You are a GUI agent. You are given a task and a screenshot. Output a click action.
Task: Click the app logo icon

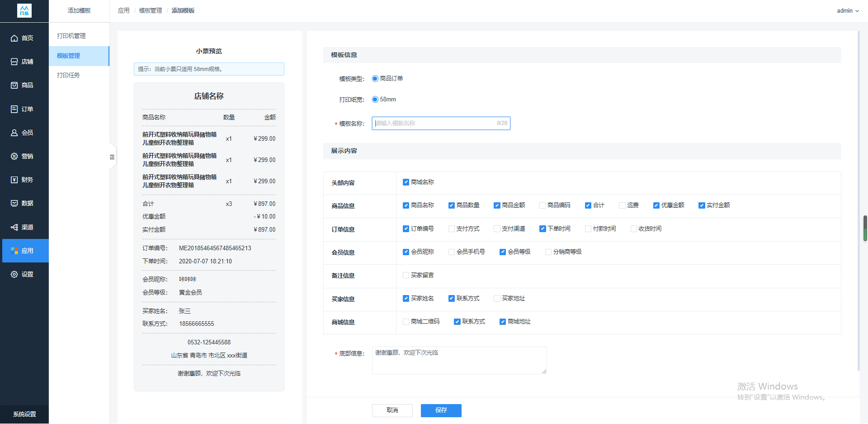24,10
